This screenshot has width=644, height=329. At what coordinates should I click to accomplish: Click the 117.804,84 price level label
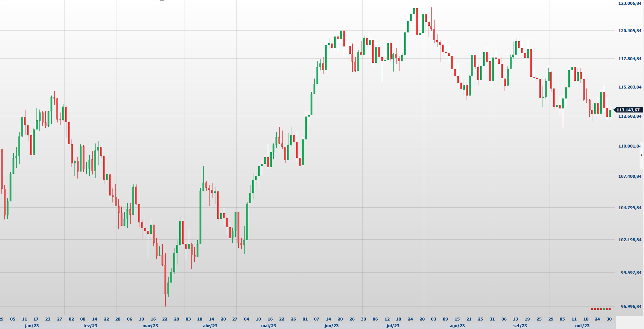(x=630, y=59)
